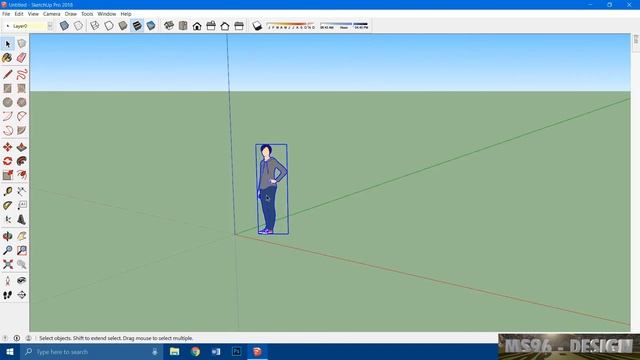The height and width of the screenshot is (360, 640).
Task: Pick the Circle tool
Action: [7, 102]
